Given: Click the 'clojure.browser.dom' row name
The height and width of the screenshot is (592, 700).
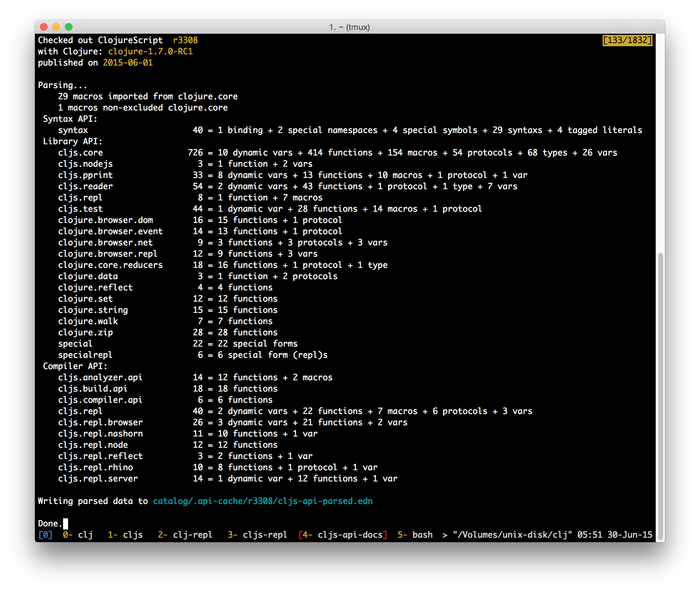Looking at the screenshot, I should coord(105,220).
